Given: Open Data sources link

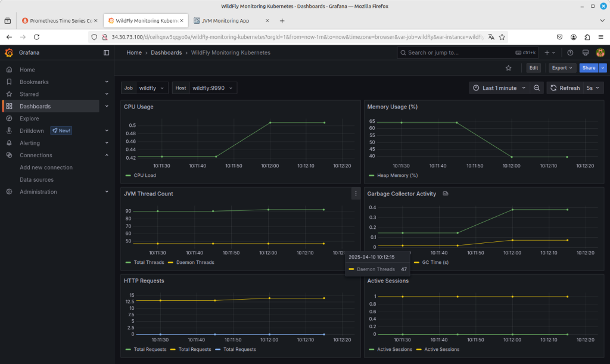Looking at the screenshot, I should coord(36,180).
